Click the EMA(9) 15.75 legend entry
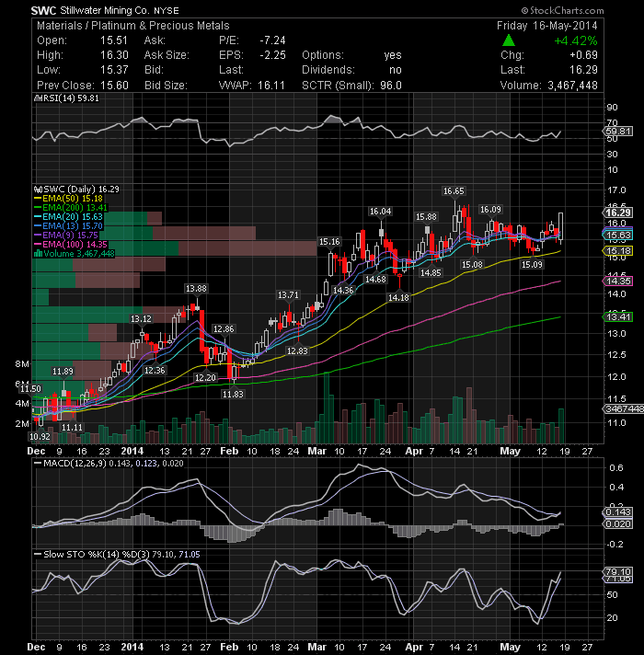Image resolution: width=644 pixels, height=655 pixels. pos(70,236)
